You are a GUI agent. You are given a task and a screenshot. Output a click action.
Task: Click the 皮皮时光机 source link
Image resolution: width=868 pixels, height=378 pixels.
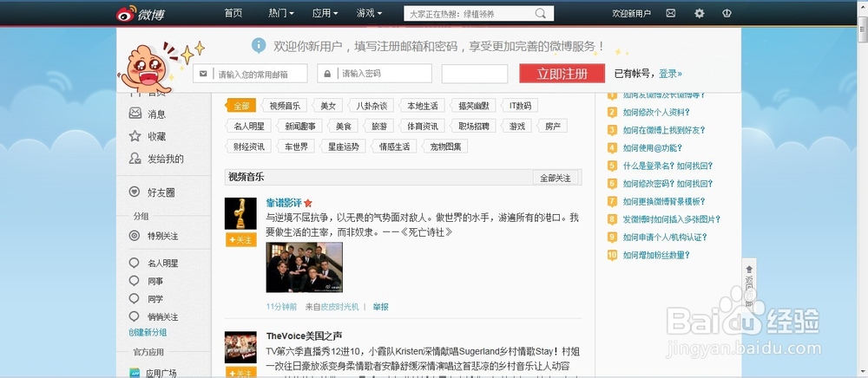340,307
